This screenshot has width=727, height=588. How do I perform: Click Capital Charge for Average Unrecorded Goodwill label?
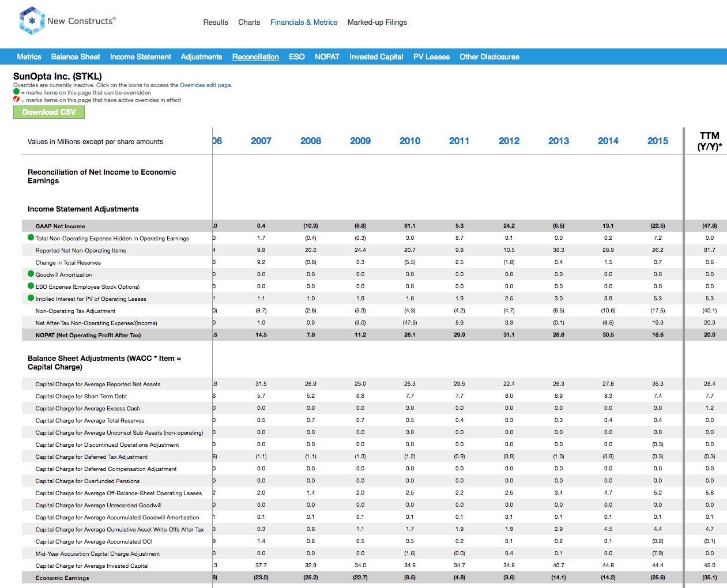click(x=99, y=506)
